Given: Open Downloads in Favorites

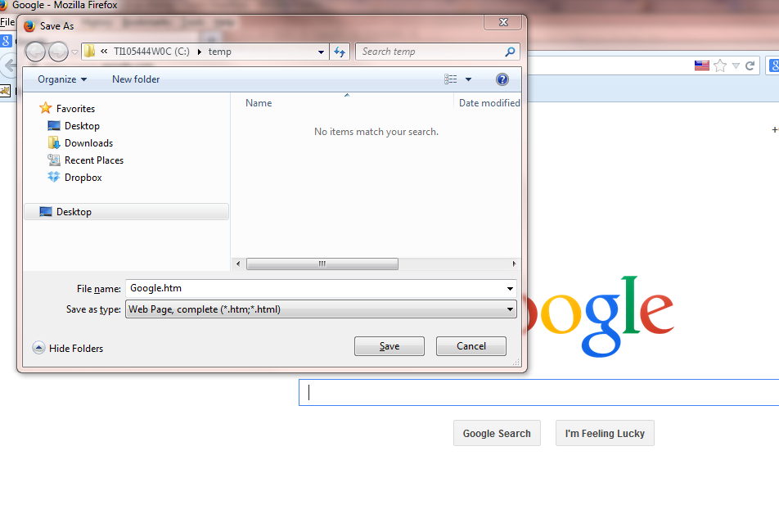Looking at the screenshot, I should 80,143.
